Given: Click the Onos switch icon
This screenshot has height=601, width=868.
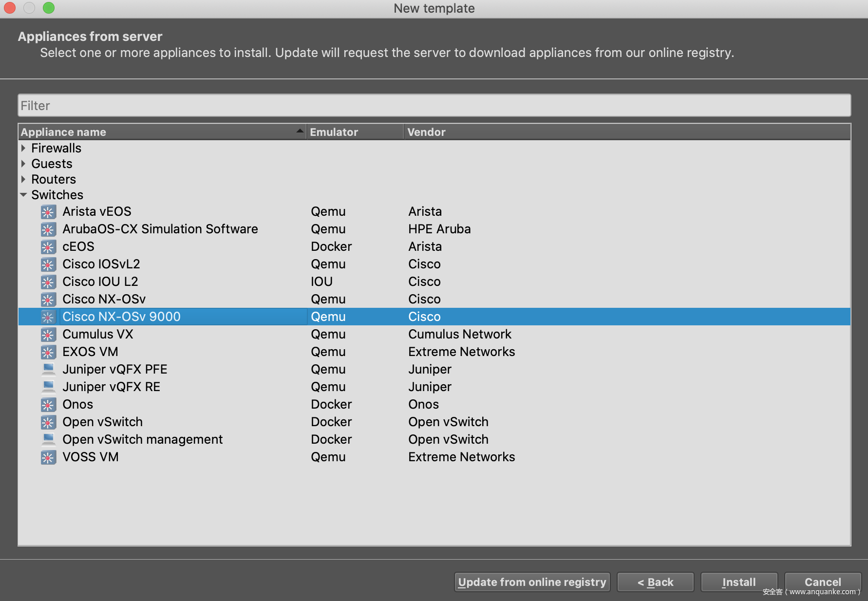Looking at the screenshot, I should tap(48, 405).
